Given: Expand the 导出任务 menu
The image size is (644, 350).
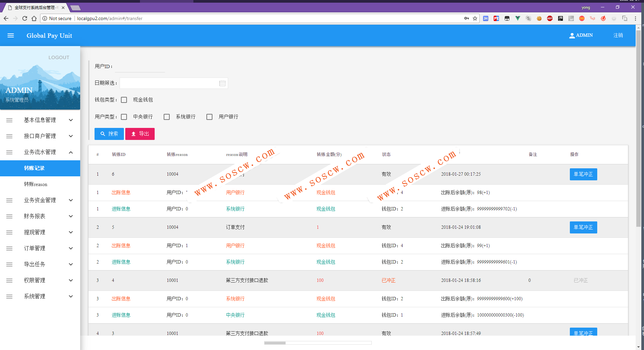Looking at the screenshot, I should (40, 264).
